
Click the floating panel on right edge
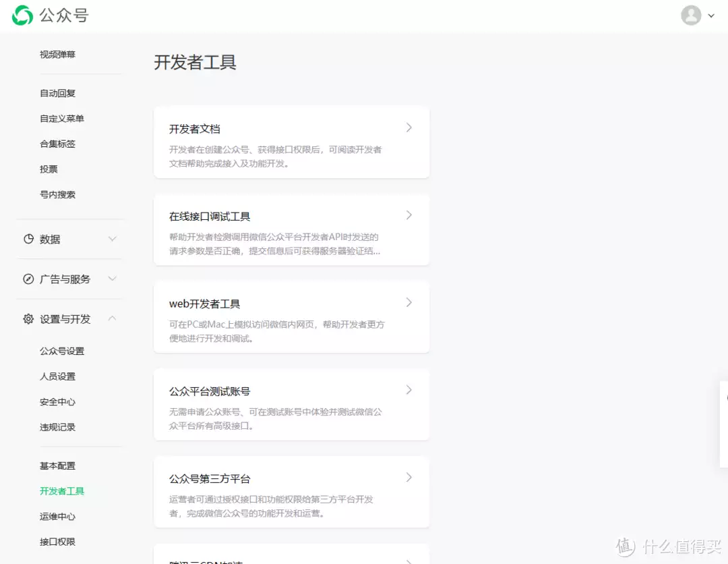tap(723, 424)
